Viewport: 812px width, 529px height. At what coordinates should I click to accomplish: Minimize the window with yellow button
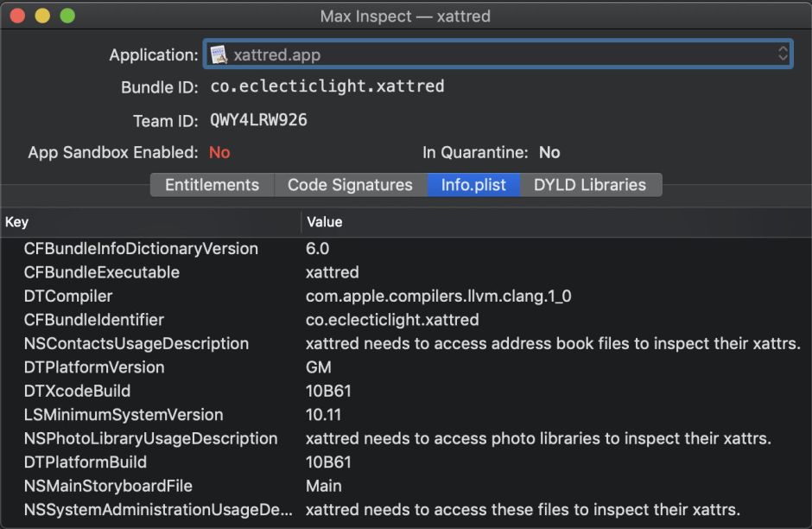(x=41, y=16)
